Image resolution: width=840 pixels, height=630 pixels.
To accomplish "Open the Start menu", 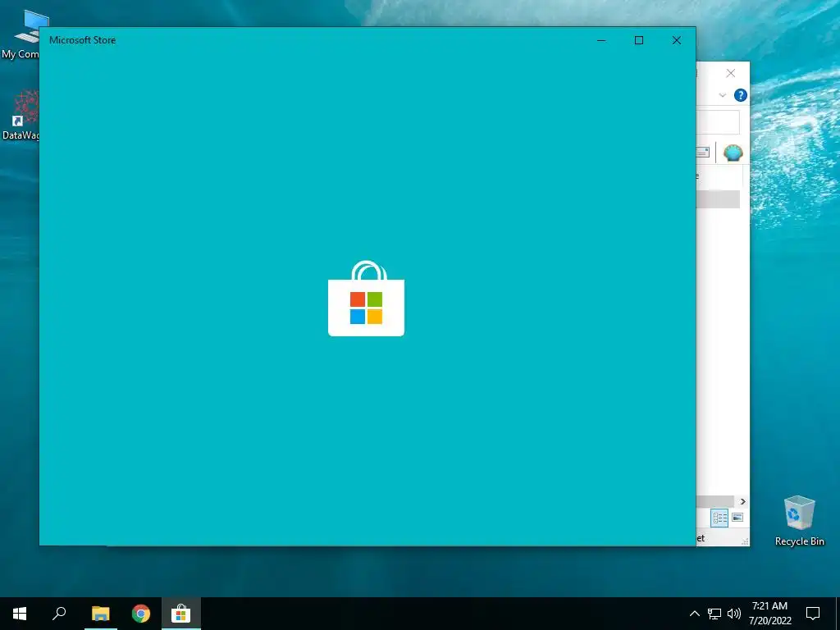I will pos(20,614).
